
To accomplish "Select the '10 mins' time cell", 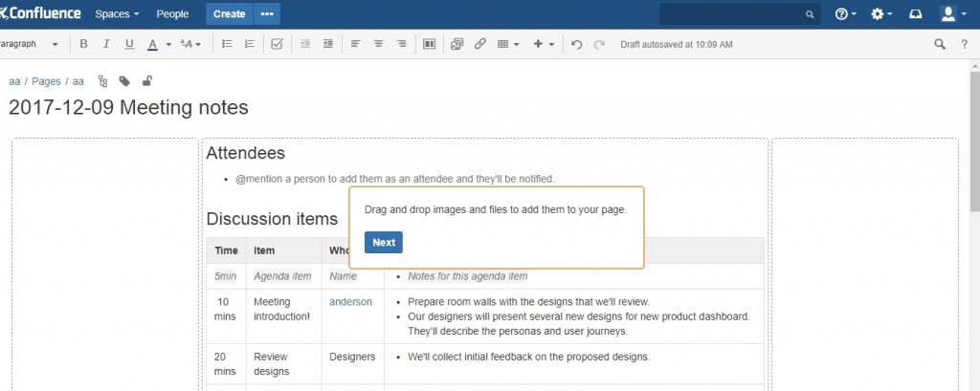I will point(226,316).
